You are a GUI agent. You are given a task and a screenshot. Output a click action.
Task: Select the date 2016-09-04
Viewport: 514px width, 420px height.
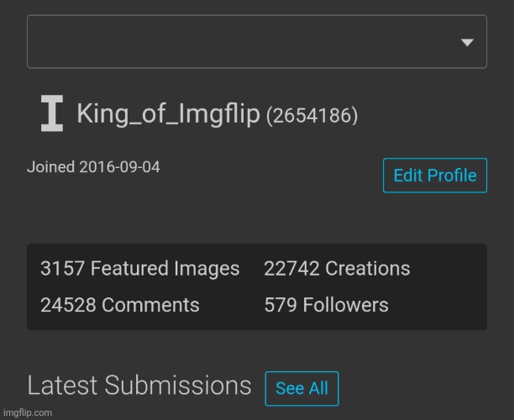tap(119, 167)
